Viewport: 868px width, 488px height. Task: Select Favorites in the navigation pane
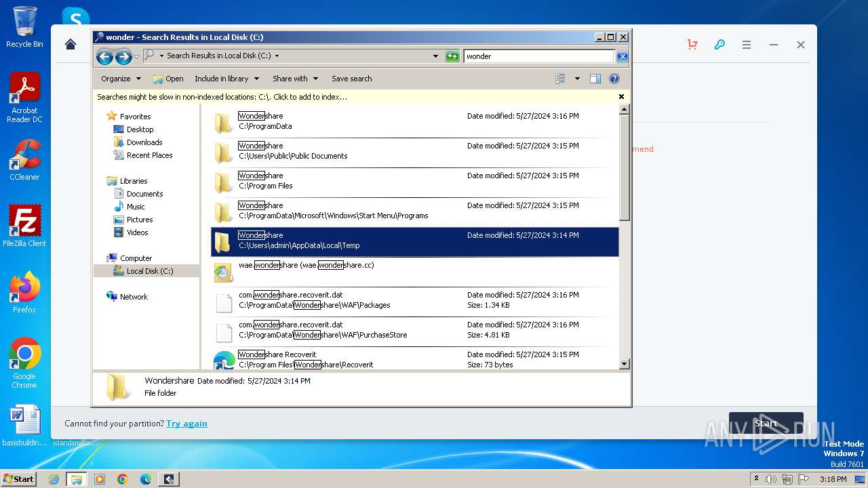[x=129, y=117]
